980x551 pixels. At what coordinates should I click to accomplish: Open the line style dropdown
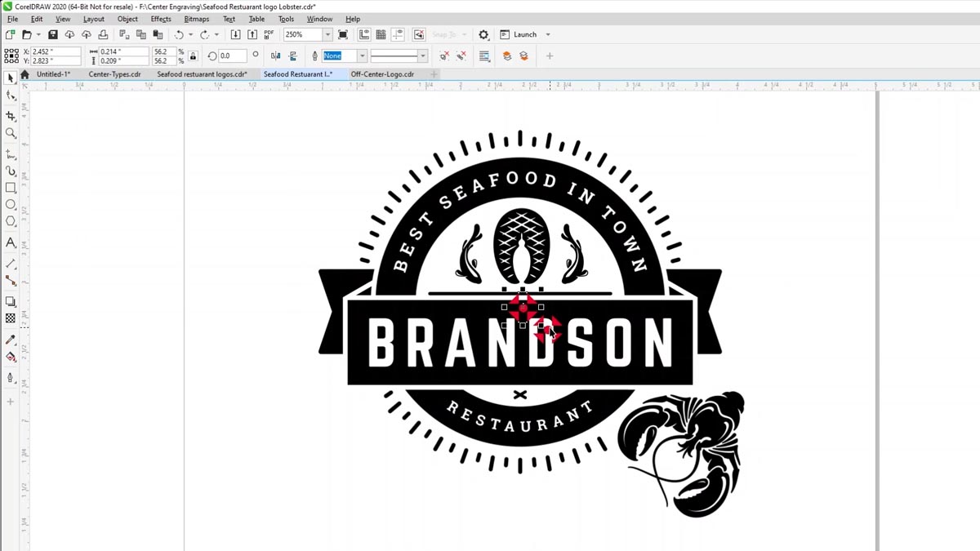coord(422,56)
